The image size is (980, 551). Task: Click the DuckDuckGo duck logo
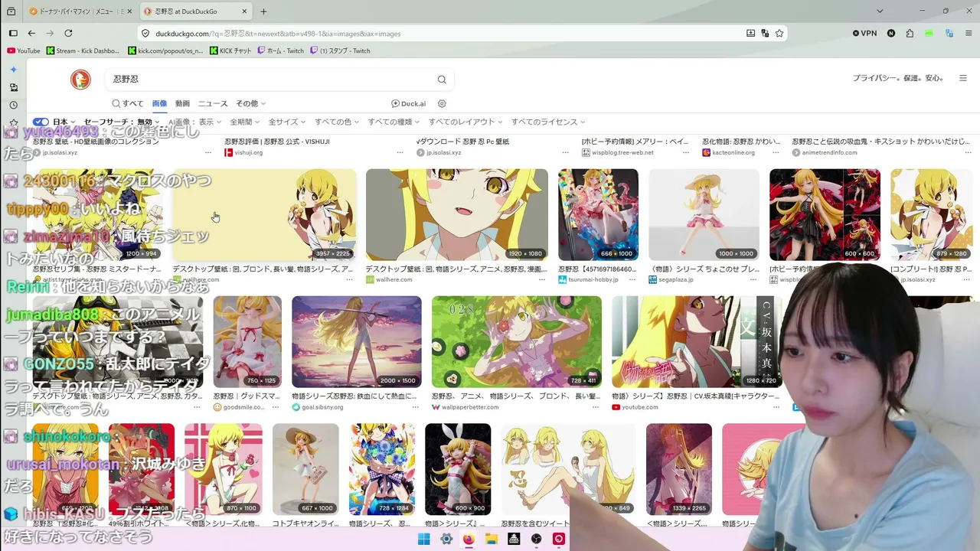80,79
